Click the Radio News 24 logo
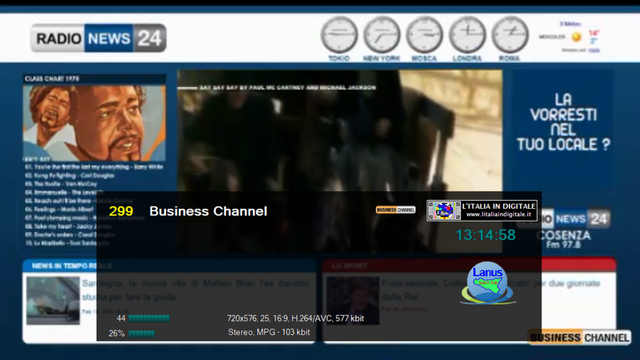Viewport: 640px width, 360px height. (98, 38)
